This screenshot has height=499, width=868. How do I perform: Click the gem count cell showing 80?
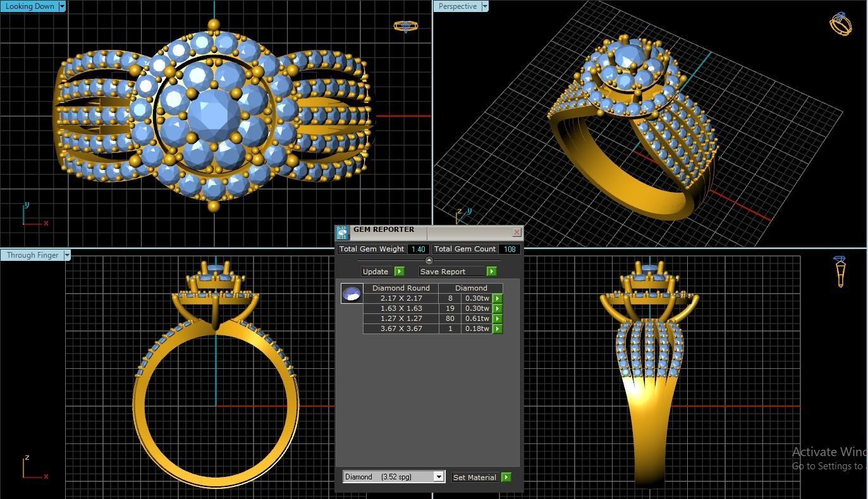click(450, 318)
